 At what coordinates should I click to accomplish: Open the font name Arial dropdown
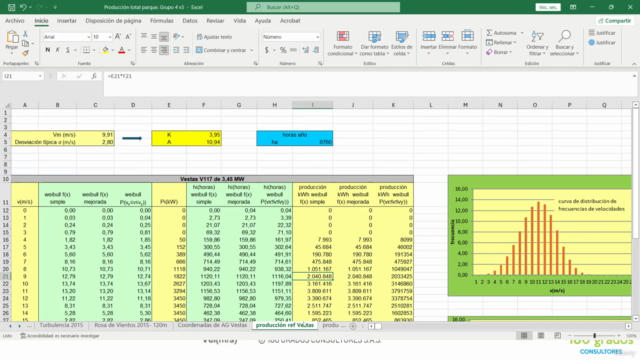click(x=88, y=37)
